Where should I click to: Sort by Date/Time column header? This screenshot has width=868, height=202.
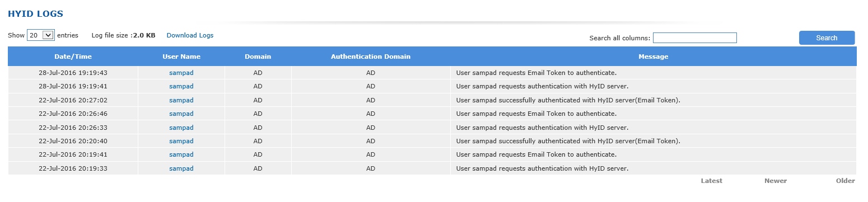tap(73, 57)
